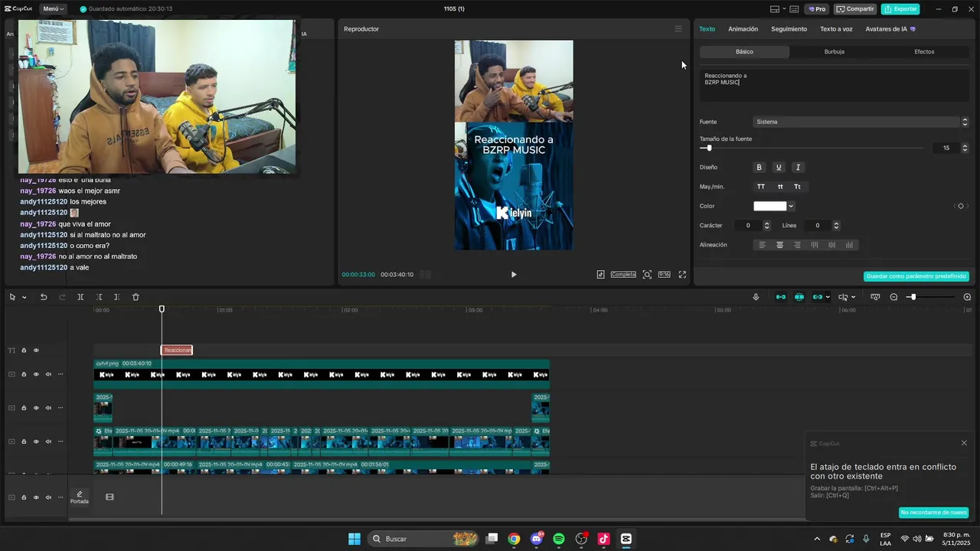The image size is (980, 551).
Task: Click the Exportar button
Action: (900, 9)
